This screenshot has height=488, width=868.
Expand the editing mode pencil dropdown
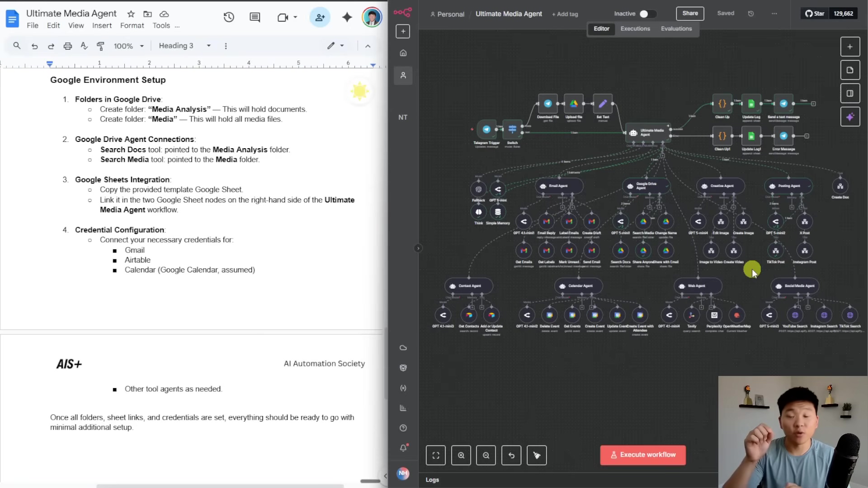[335, 46]
